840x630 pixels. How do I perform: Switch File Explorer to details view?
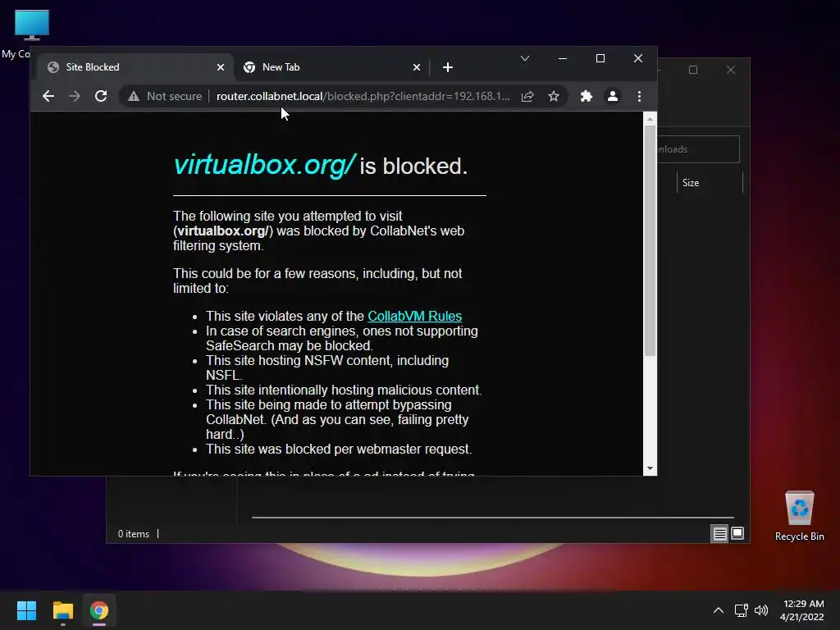click(x=720, y=533)
